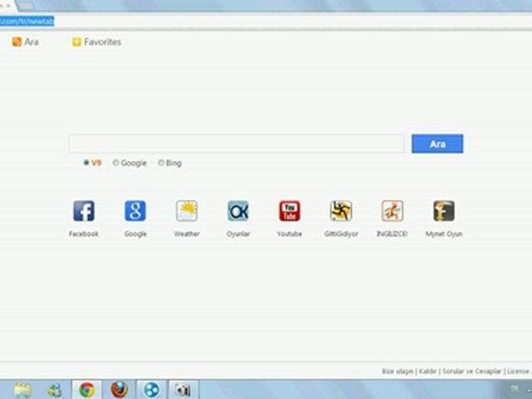Open the Oyunlar shortcut icon
532x399 pixels.
pos(238,211)
